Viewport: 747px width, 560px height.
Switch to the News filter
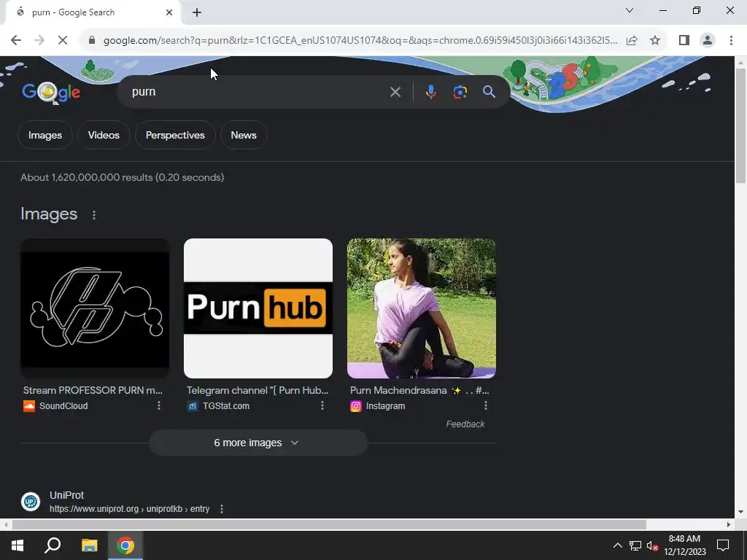tap(244, 135)
